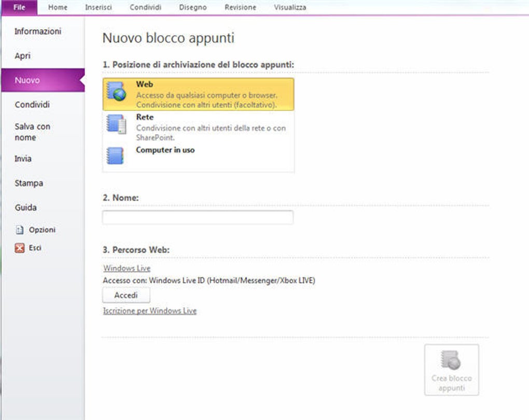Choose Salva con nome
The width and height of the screenshot is (529, 420).
pyautogui.click(x=32, y=132)
